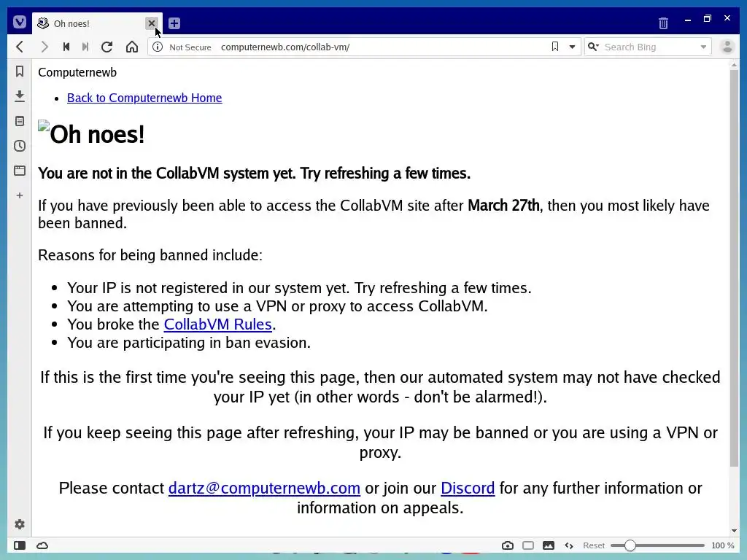Click the 'Computernewb' site title text
Image resolution: width=747 pixels, height=560 pixels.
(77, 72)
